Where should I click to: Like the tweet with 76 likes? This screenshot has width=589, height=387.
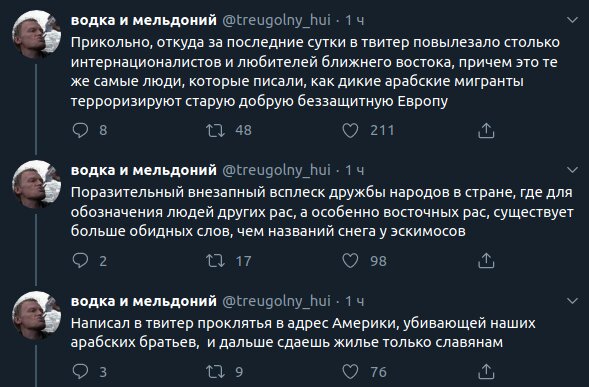point(350,372)
